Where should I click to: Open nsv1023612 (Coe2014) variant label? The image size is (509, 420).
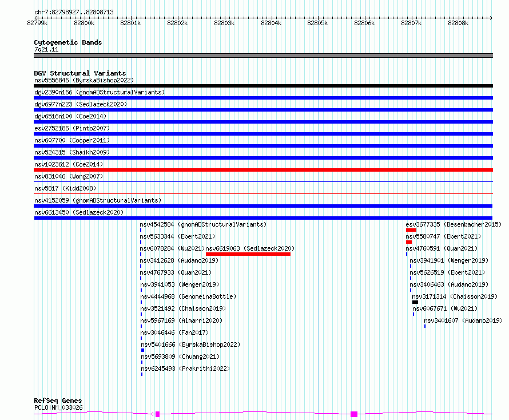click(x=69, y=164)
